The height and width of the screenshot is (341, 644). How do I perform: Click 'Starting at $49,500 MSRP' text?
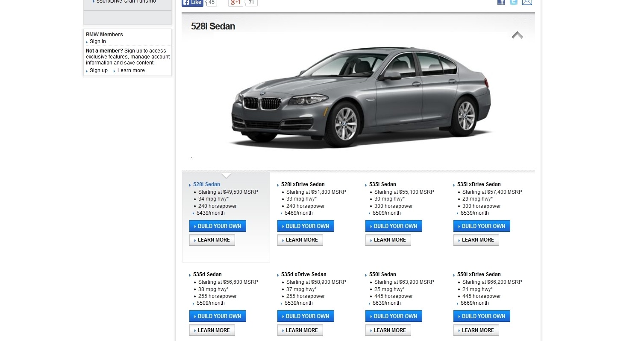pos(228,192)
